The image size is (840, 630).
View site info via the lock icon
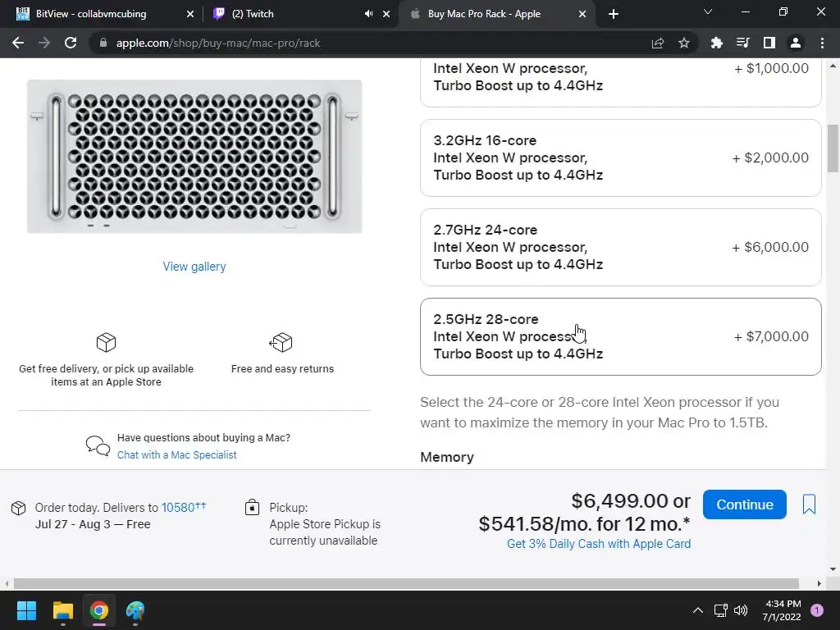pos(103,43)
